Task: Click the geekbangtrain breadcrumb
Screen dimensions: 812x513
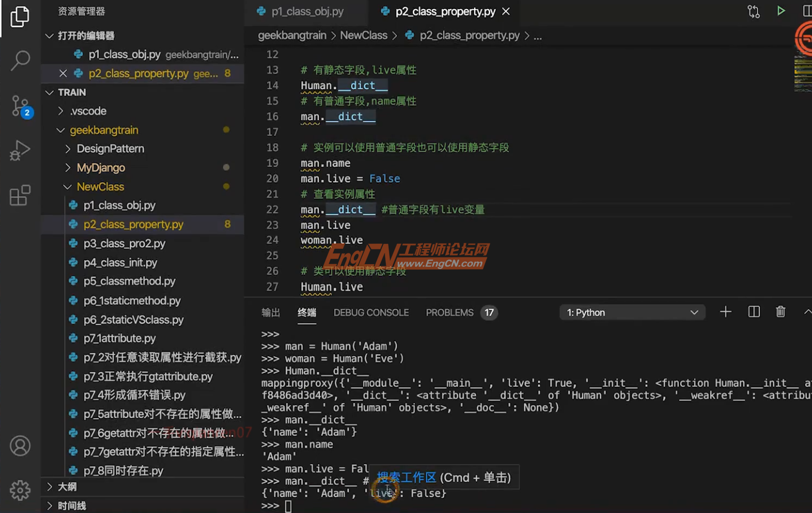Action: coord(292,35)
